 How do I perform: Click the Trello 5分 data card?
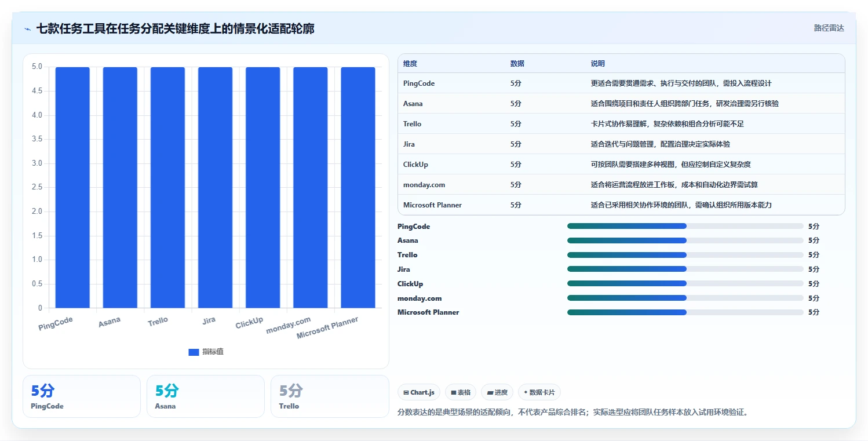coord(330,396)
